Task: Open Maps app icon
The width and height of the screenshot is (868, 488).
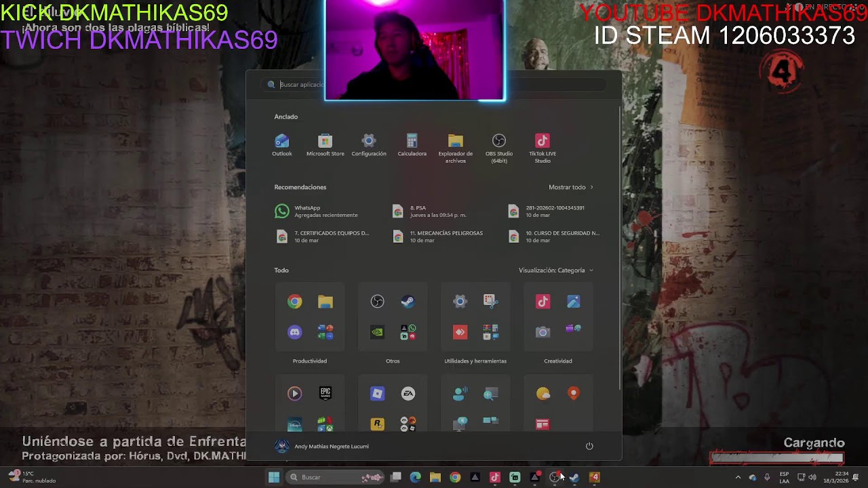Action: click(x=573, y=393)
